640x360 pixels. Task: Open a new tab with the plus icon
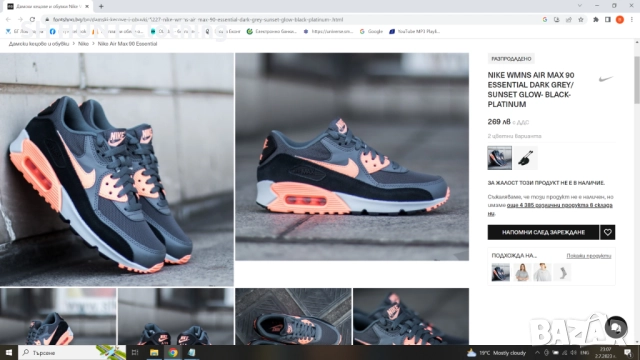[x=101, y=6]
